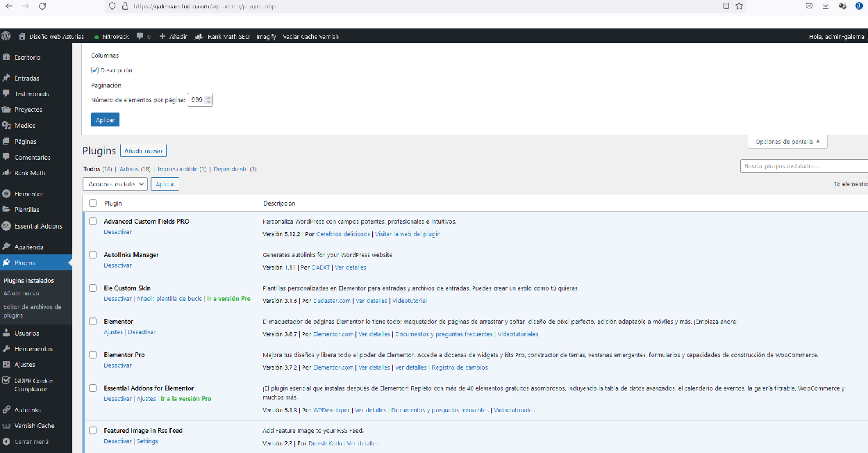The image size is (868, 453).
Task: Click the Rank Math SEO chart icon
Action: pos(199,36)
